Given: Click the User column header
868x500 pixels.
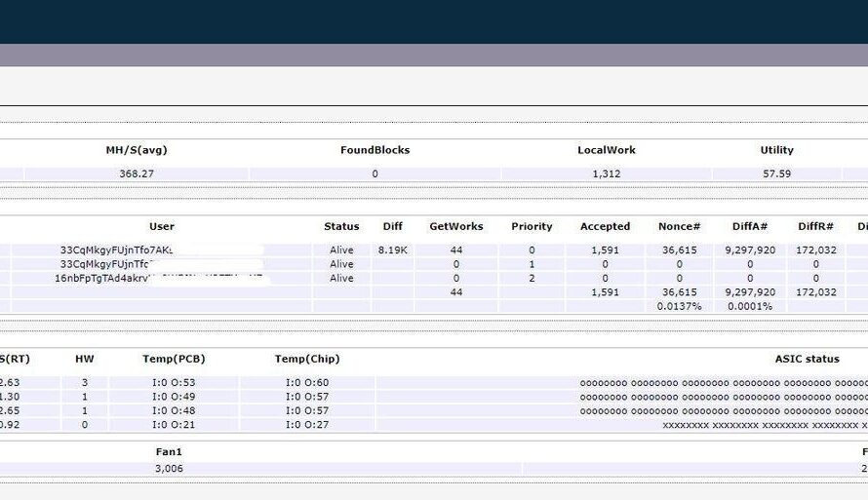Looking at the screenshot, I should point(162,226).
